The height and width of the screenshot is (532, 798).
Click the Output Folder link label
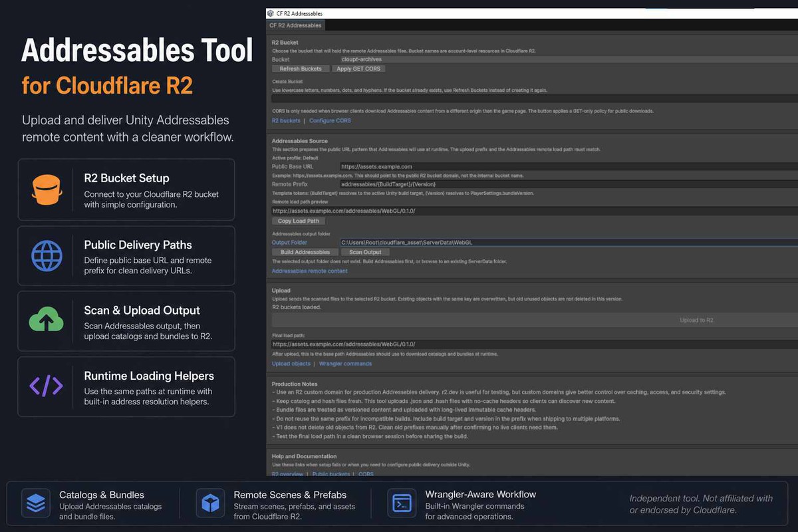(x=289, y=243)
